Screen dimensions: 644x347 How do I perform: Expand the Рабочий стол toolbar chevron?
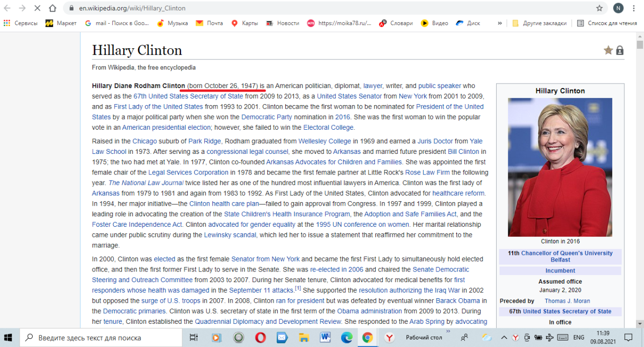pos(448,332)
